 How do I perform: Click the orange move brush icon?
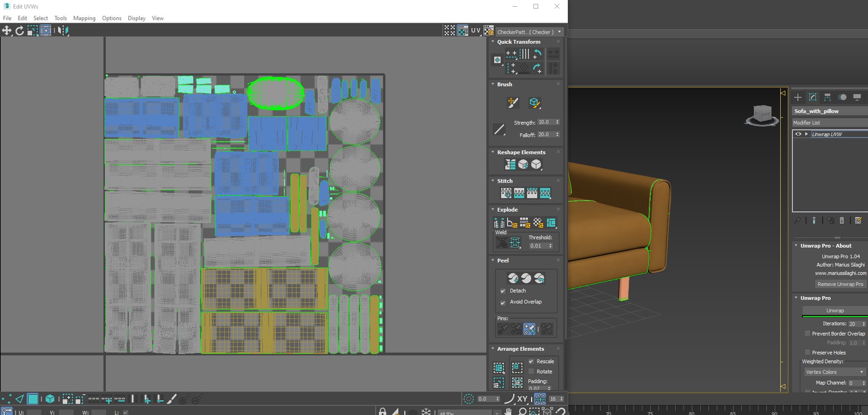(x=513, y=103)
